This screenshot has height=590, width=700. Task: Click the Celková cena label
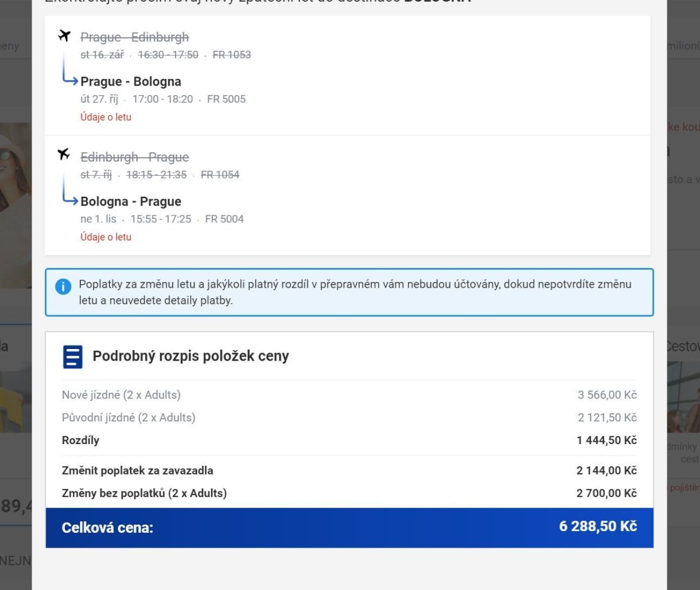[x=107, y=528]
